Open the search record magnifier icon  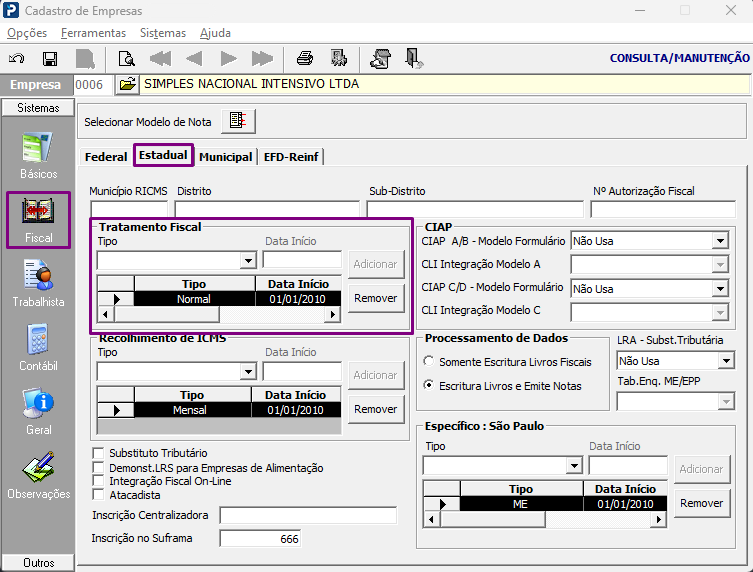[126, 59]
